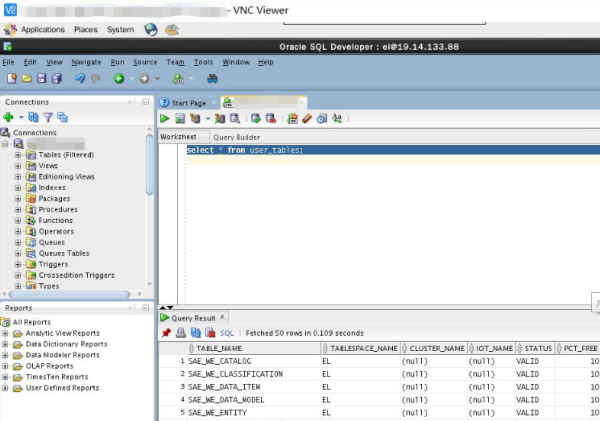Click the Refresh icon in Query Result toolbar
The width and height of the screenshot is (600, 421).
pyautogui.click(x=196, y=333)
